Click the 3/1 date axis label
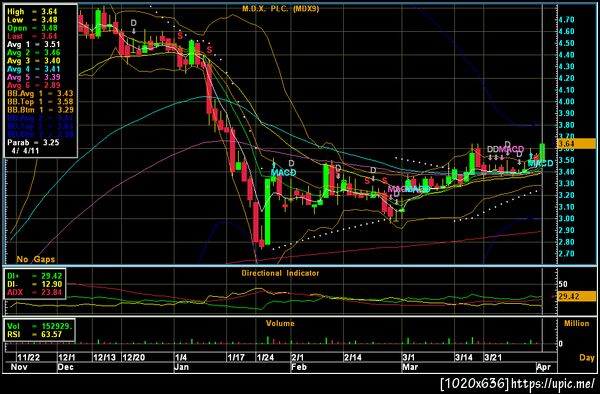This screenshot has height=394, width=600. pyautogui.click(x=408, y=358)
